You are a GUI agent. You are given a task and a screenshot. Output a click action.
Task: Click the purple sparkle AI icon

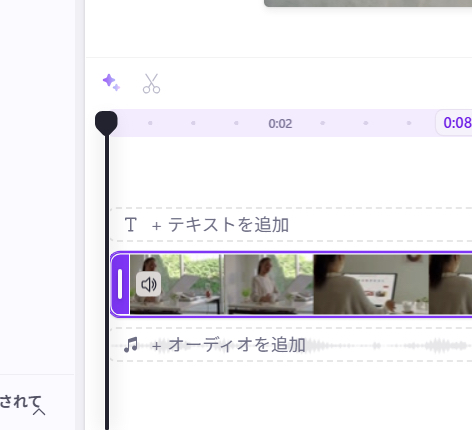(x=111, y=82)
